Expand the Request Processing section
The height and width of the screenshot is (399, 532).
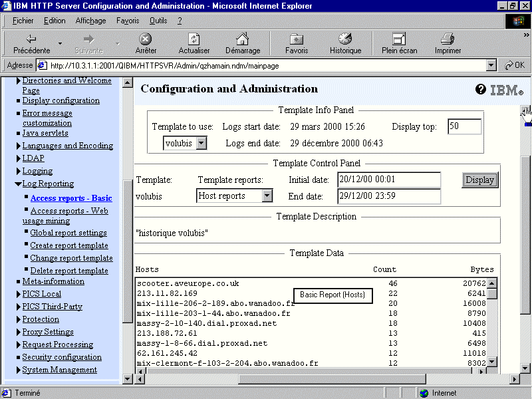point(19,344)
